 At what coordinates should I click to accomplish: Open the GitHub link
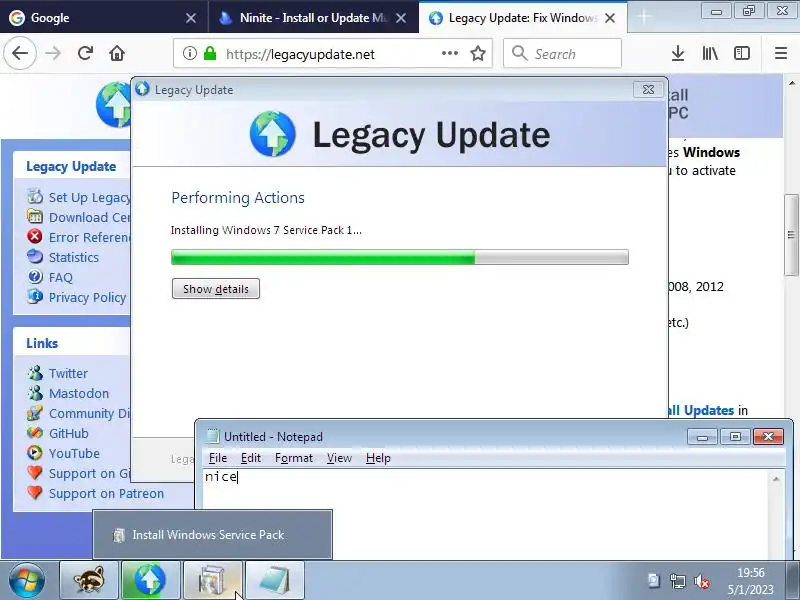(x=69, y=433)
